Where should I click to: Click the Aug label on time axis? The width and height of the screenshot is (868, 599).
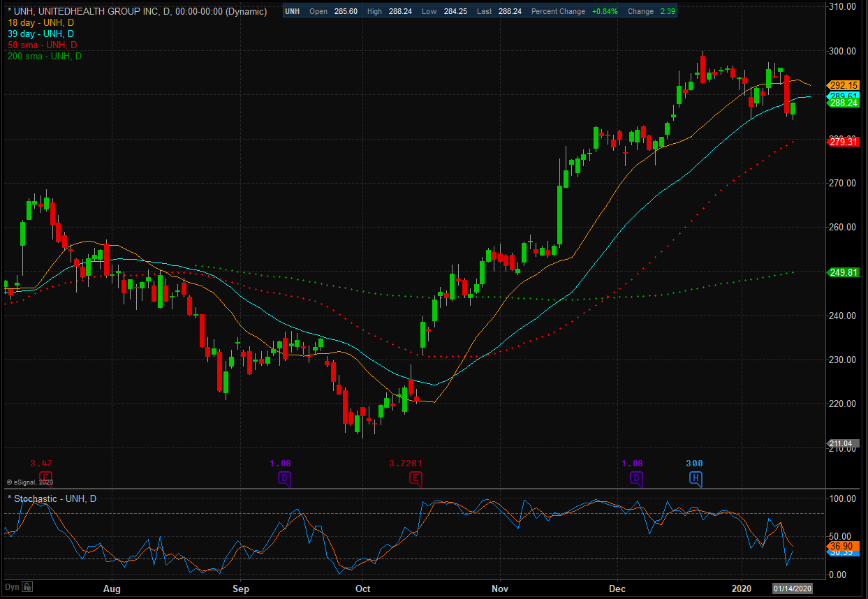112,588
